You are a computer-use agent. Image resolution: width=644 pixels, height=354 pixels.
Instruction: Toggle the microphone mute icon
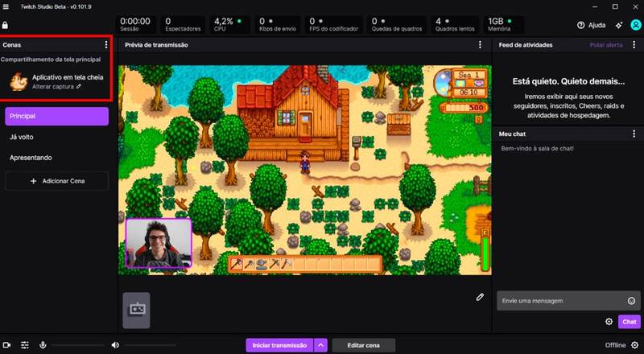click(x=43, y=345)
